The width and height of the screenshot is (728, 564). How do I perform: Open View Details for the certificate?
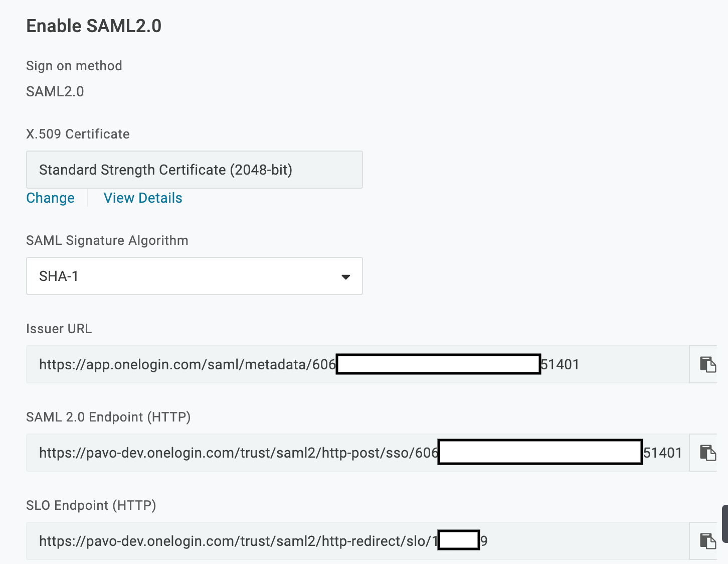coord(143,198)
